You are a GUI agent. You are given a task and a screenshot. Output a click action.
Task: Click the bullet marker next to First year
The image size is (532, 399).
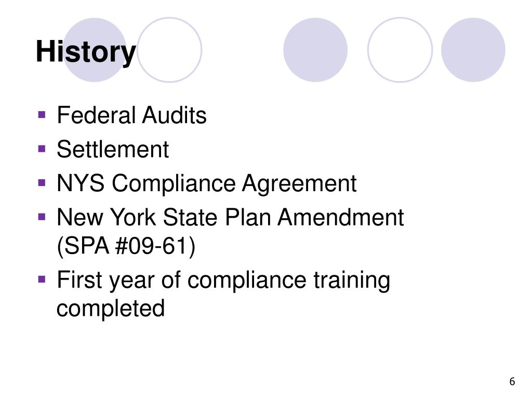42,280
